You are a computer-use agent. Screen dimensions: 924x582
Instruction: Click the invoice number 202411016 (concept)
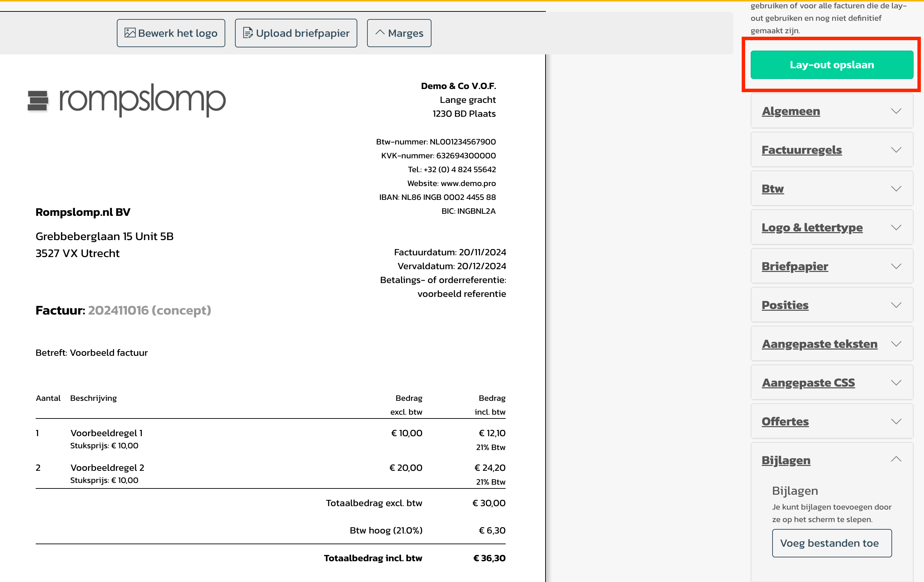coord(149,310)
